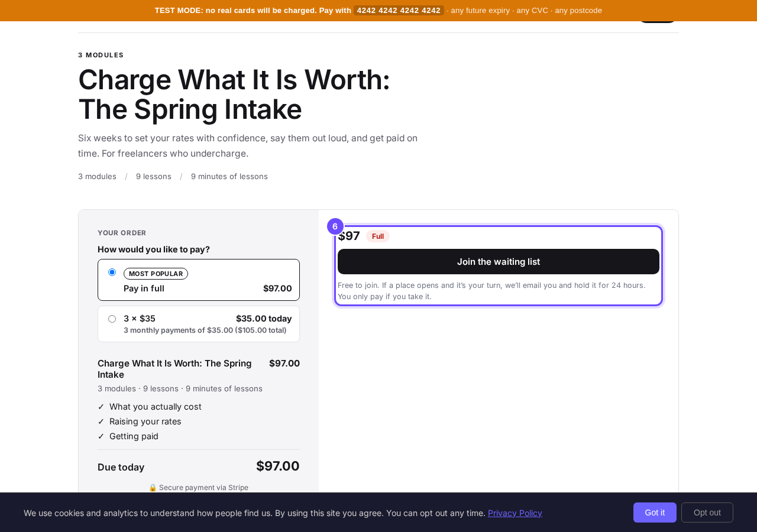Click the red "Full" badge
Screen dimensions: 757x532
click(x=378, y=236)
